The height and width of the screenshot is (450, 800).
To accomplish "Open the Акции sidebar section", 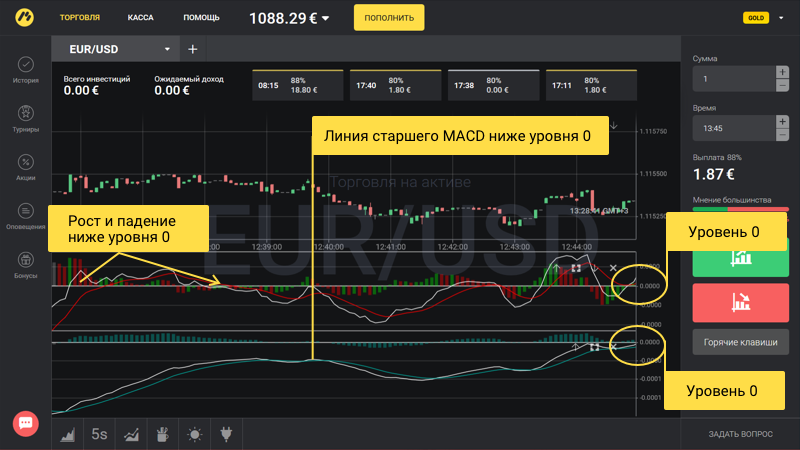I will (26, 167).
